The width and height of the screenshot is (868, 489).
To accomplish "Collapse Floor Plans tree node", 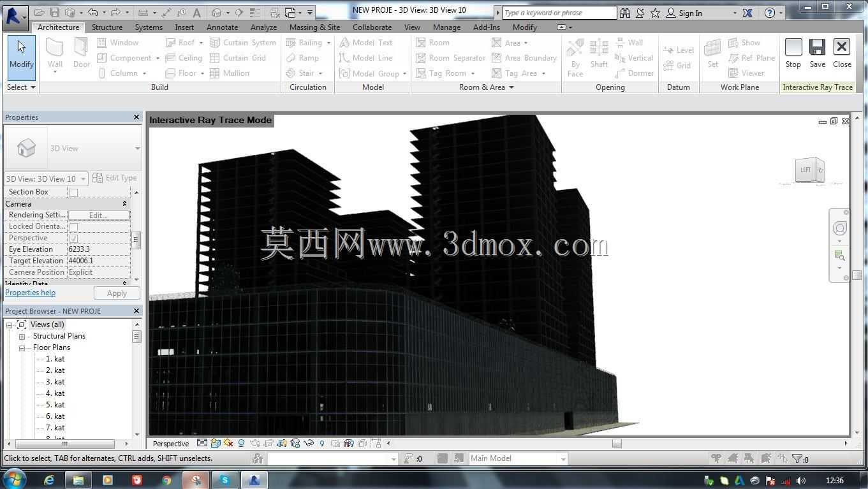I will [22, 348].
